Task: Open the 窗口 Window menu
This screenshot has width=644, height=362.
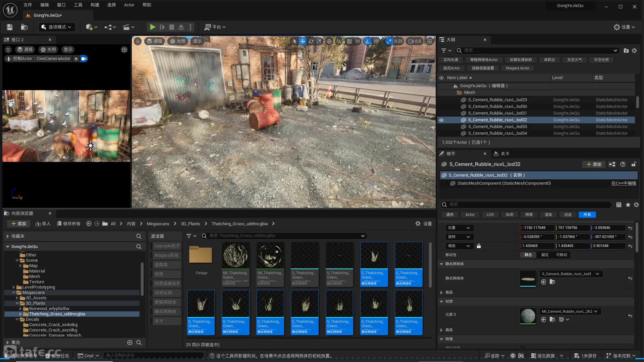Action: coord(61,5)
